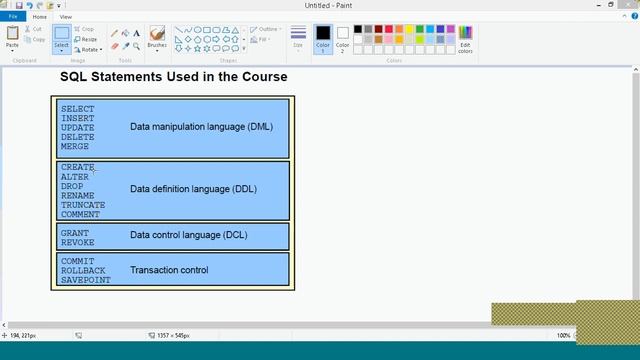Screen dimensions: 640x360
Task: Choose the Pentagon shape
Action: tap(198, 40)
